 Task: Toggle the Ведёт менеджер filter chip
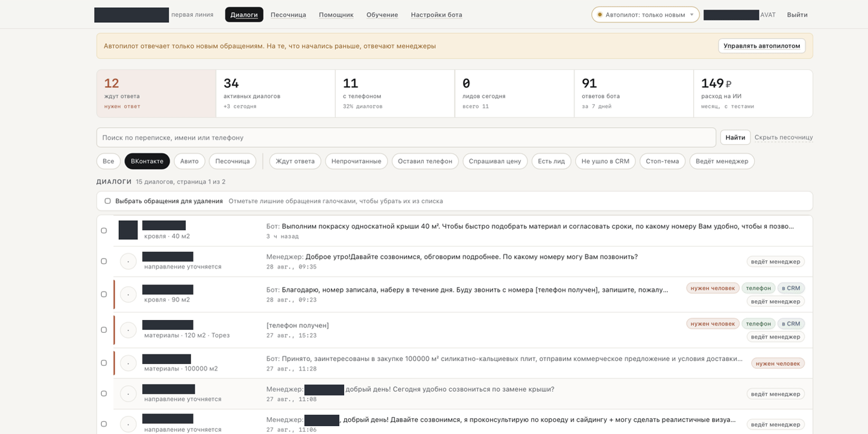[x=722, y=161]
